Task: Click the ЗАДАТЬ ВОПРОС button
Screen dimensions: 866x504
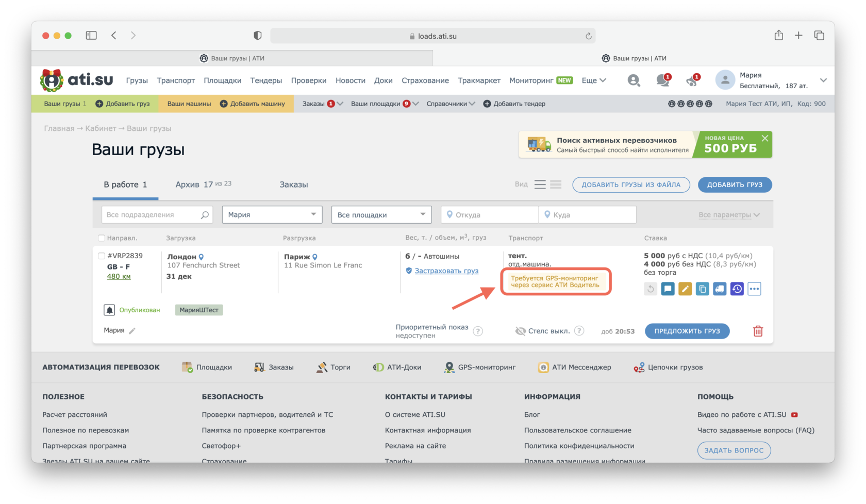Action: [x=734, y=450]
